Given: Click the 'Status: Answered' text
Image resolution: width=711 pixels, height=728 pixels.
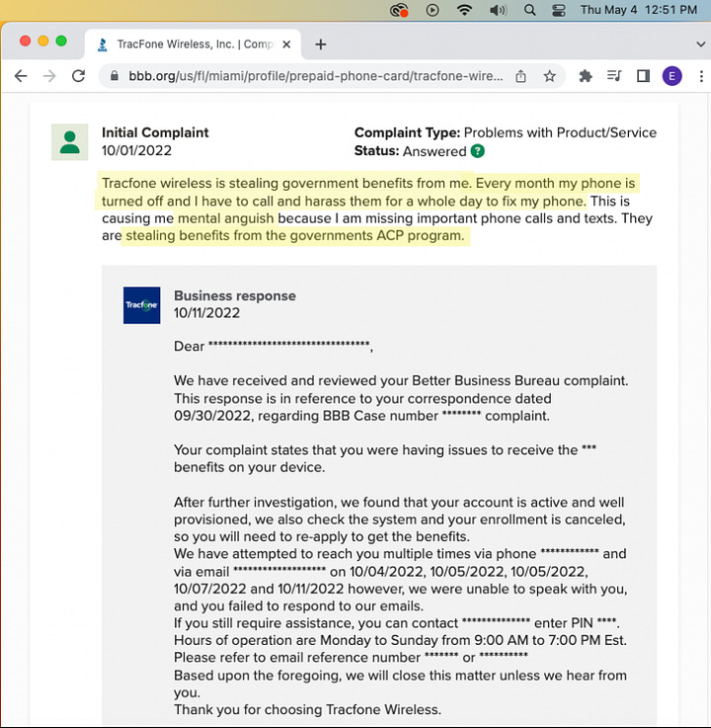Looking at the screenshot, I should (410, 151).
